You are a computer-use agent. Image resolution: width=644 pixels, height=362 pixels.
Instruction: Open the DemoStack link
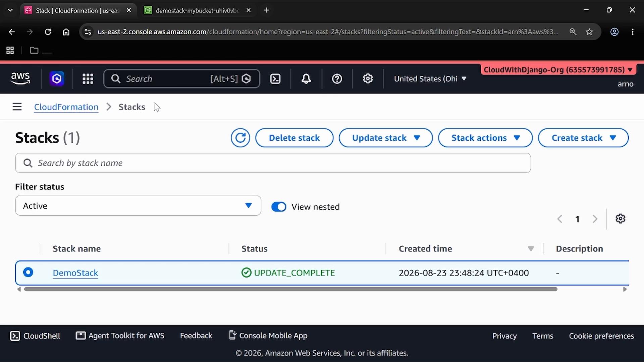(75, 273)
